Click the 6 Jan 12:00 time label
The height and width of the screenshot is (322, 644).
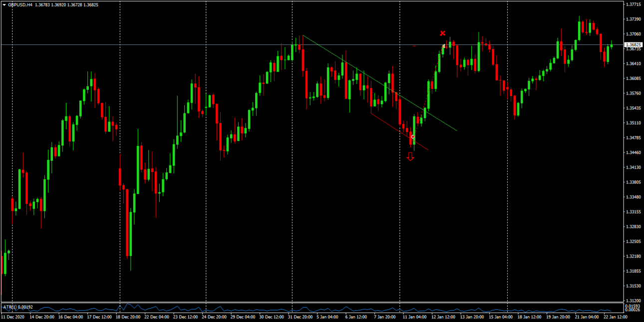point(356,317)
